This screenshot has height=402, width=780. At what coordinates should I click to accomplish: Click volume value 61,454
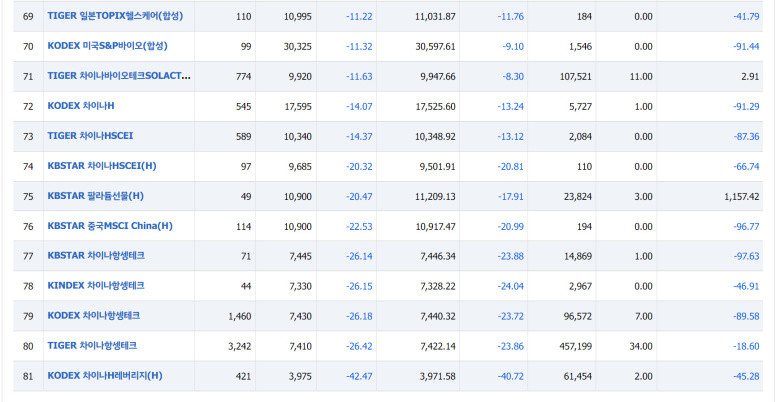pos(578,376)
